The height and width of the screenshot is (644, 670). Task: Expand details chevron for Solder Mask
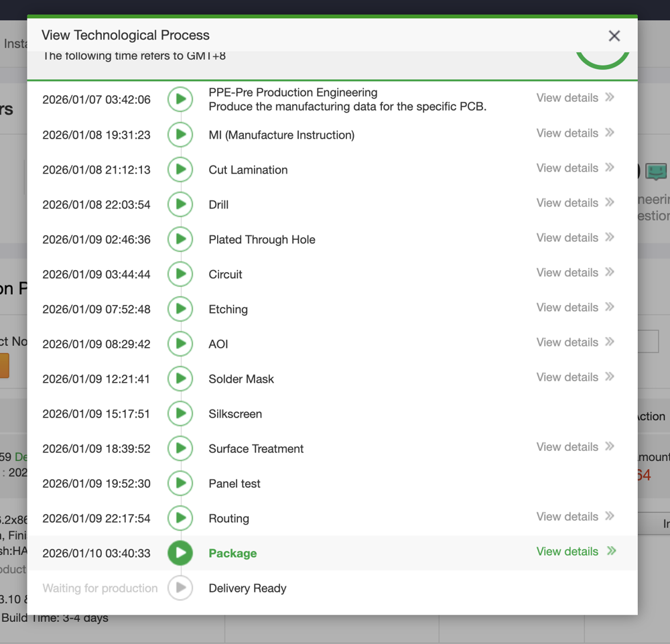(610, 377)
